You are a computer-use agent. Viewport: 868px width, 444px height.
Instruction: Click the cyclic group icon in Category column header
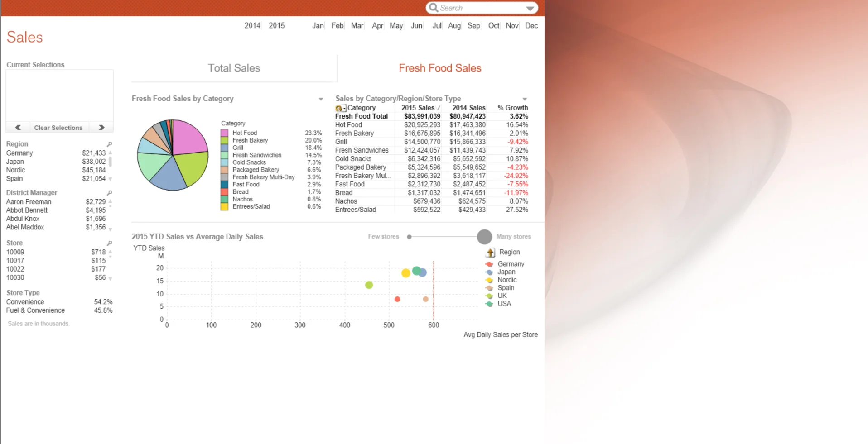tap(340, 108)
